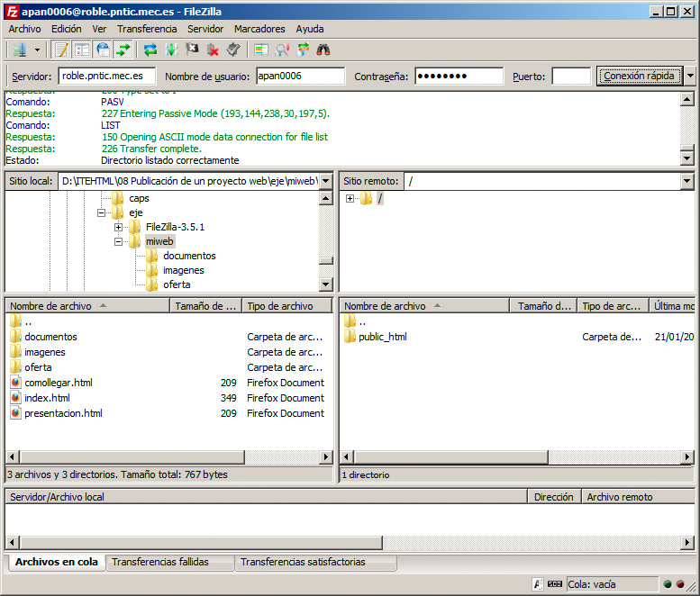The image size is (700, 596).
Task: Click the Archivo remoto queue column header
Action: click(638, 497)
